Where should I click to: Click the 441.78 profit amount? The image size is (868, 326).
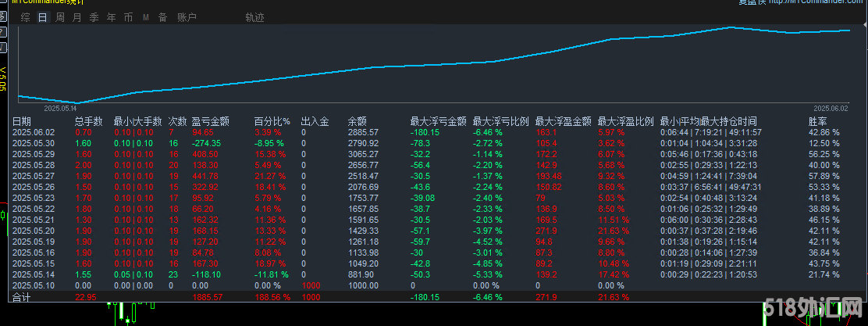click(205, 177)
